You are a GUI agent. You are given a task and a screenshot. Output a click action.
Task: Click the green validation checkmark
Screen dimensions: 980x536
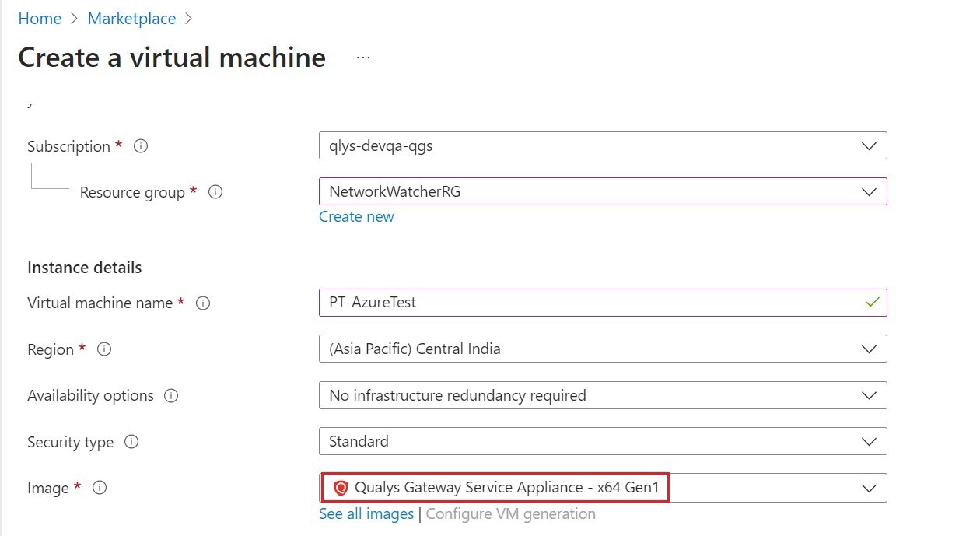click(x=873, y=303)
